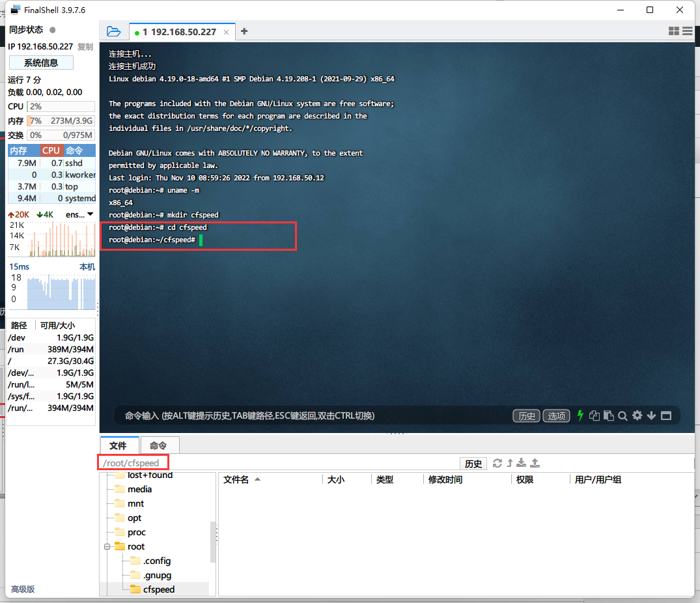Image resolution: width=700 pixels, height=603 pixels.
Task: Click the plus icon to add new tab
Action: pos(244,31)
